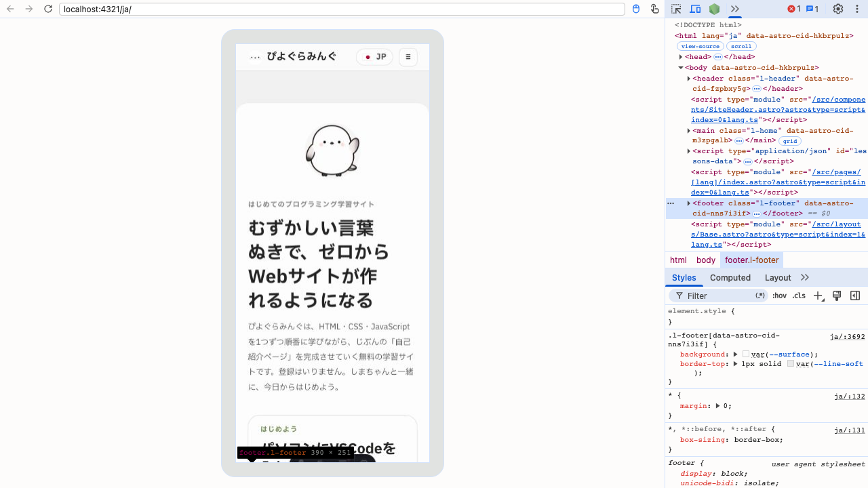Image resolution: width=868 pixels, height=488 pixels.
Task: Expand the ellipsis in head element
Action: click(x=717, y=57)
